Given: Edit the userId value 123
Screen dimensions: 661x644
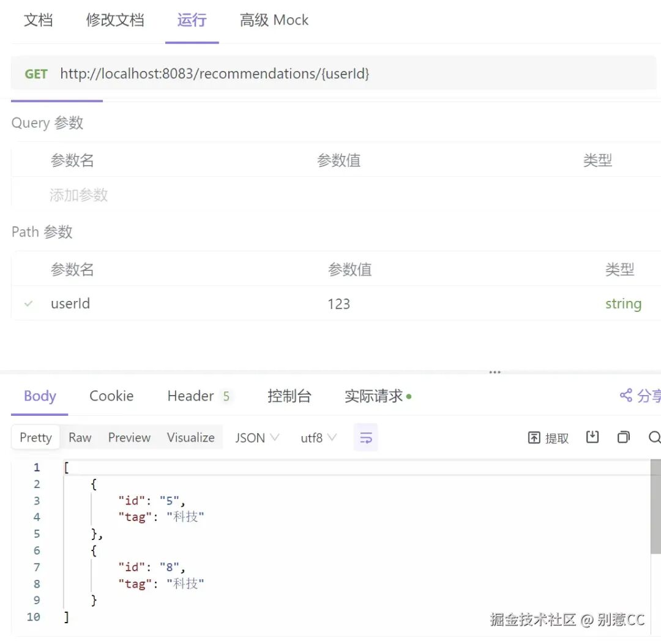Looking at the screenshot, I should 339,304.
